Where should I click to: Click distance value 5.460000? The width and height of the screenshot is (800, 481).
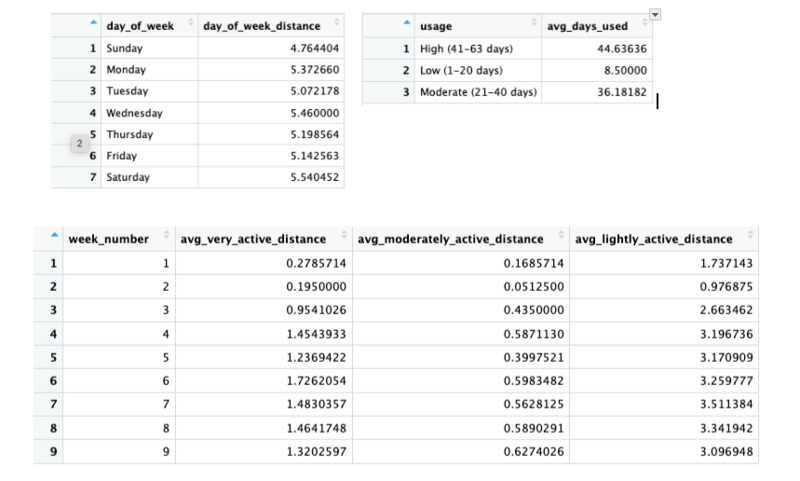(314, 113)
